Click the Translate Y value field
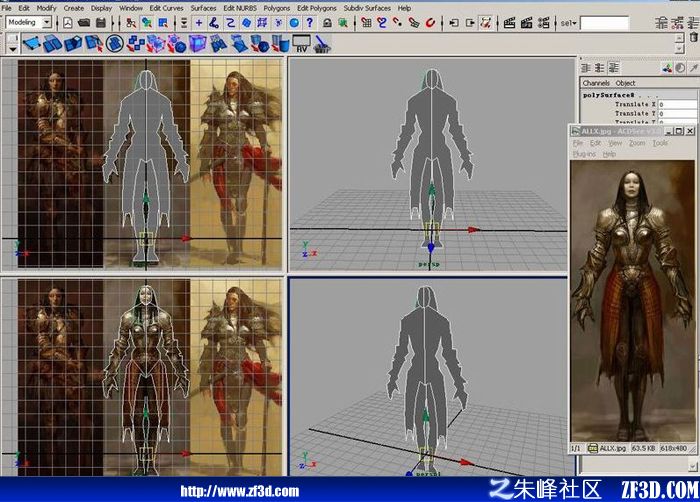This screenshot has height=502, width=700. pyautogui.click(x=677, y=114)
